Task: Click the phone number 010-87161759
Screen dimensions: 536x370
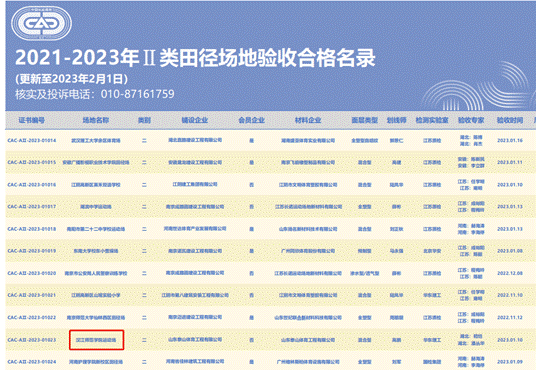Action: [x=137, y=94]
